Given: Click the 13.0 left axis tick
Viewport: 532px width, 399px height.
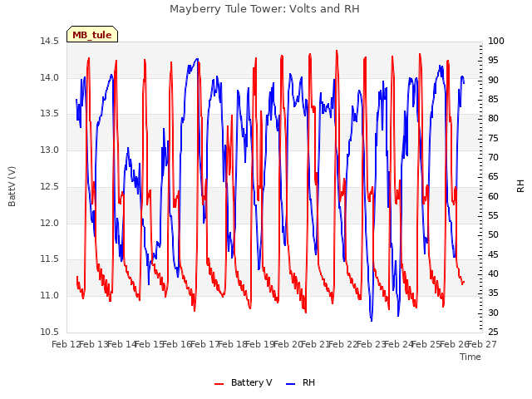Looking at the screenshot, I should (50, 150).
